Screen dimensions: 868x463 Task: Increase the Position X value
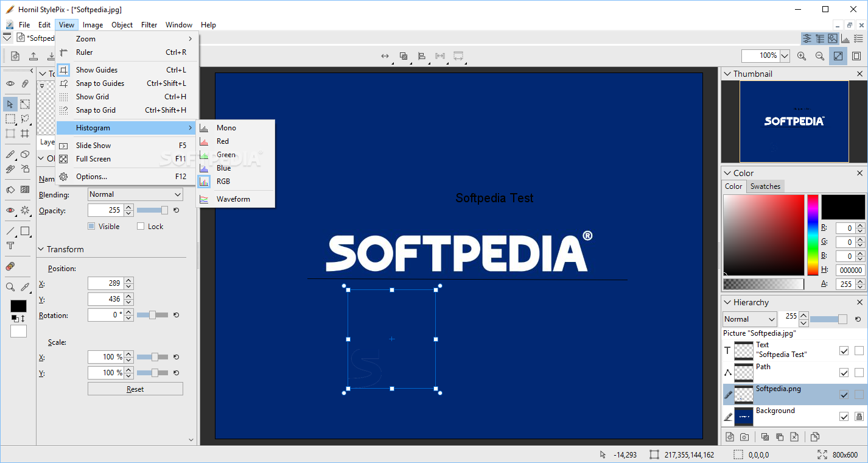point(128,280)
